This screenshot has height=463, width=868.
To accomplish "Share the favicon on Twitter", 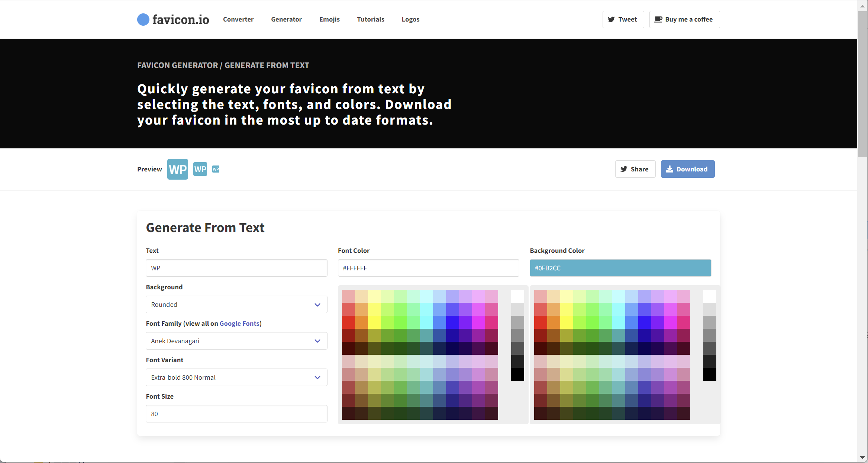I will [635, 169].
